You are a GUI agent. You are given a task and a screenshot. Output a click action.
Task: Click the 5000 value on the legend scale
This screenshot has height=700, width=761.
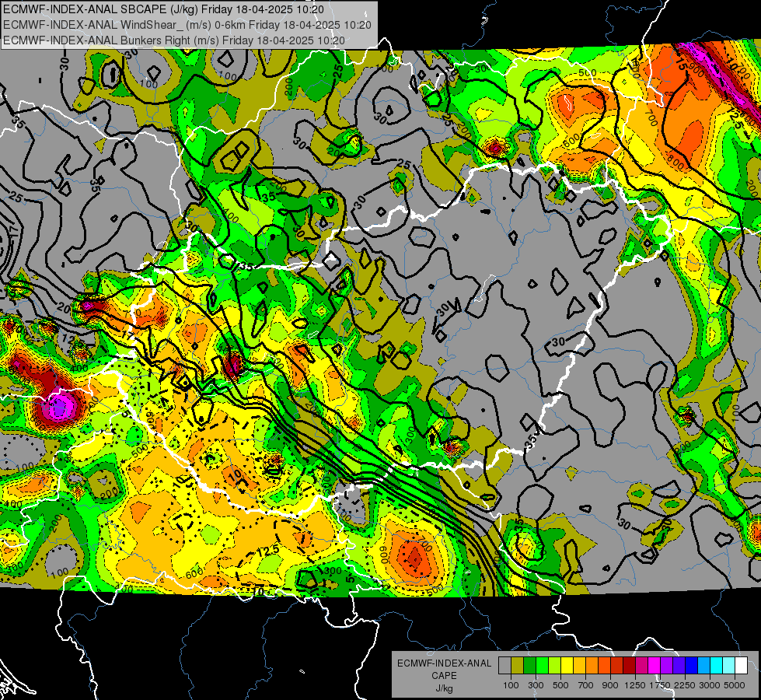735,685
